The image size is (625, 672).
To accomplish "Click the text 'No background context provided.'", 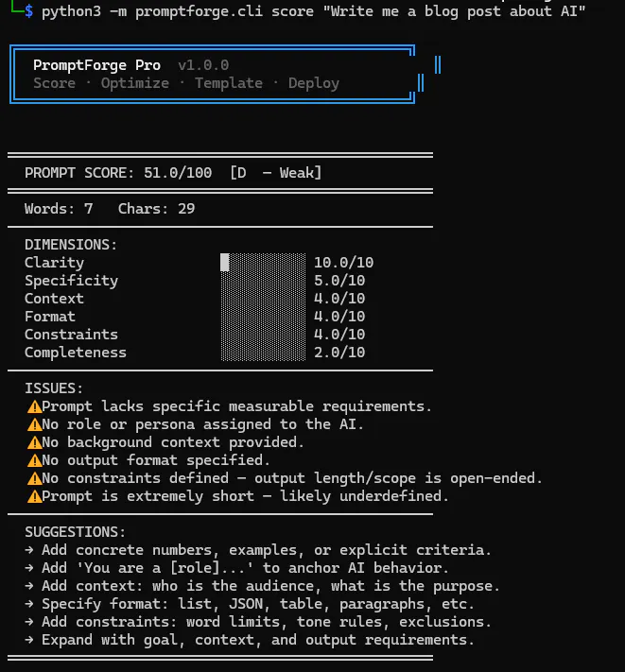I will pos(173,442).
